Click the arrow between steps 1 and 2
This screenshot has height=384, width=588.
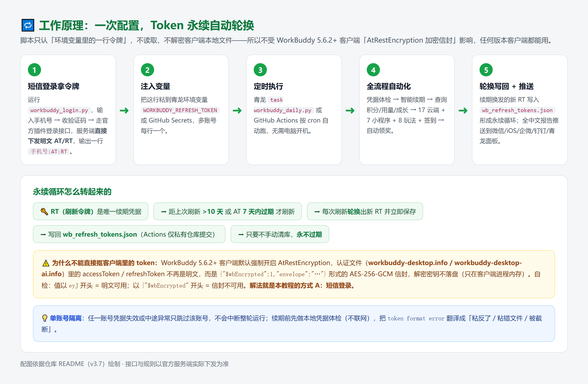[124, 111]
